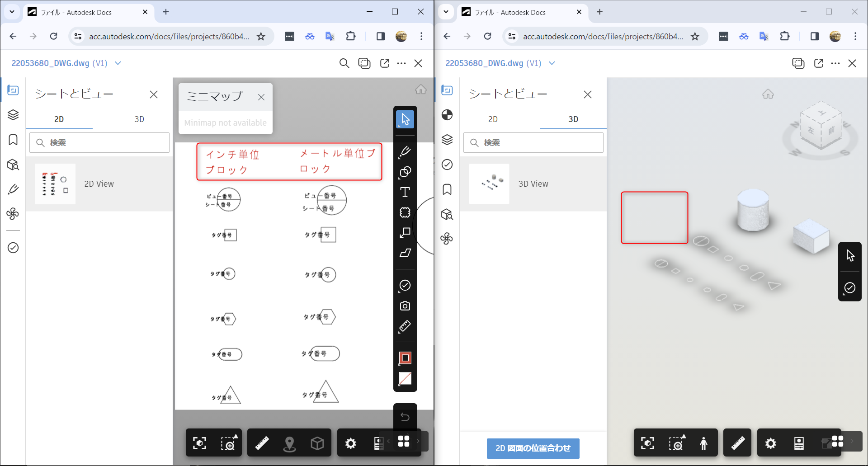The height and width of the screenshot is (466, 868).
Task: Open the screenshot capture tool
Action: (x=405, y=306)
